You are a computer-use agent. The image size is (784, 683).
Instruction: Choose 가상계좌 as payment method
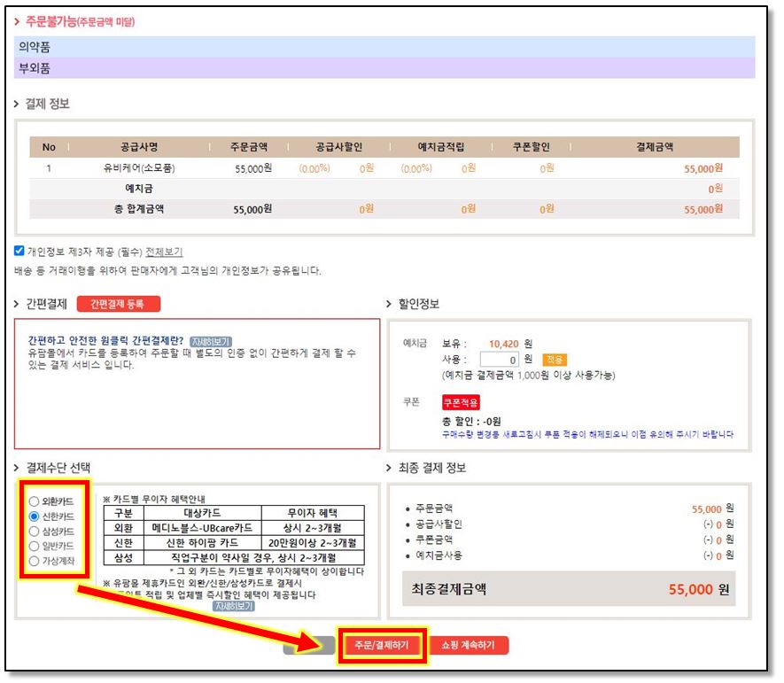(x=35, y=561)
